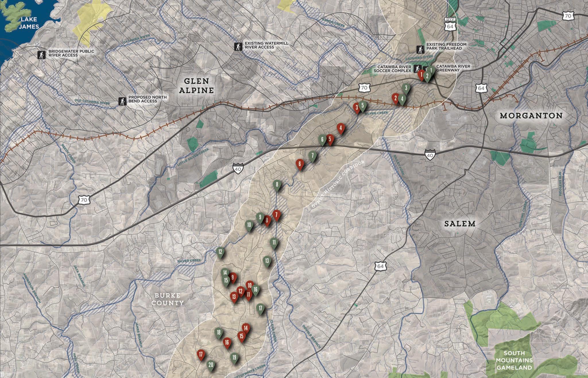Click the Burke County label

tap(168, 299)
